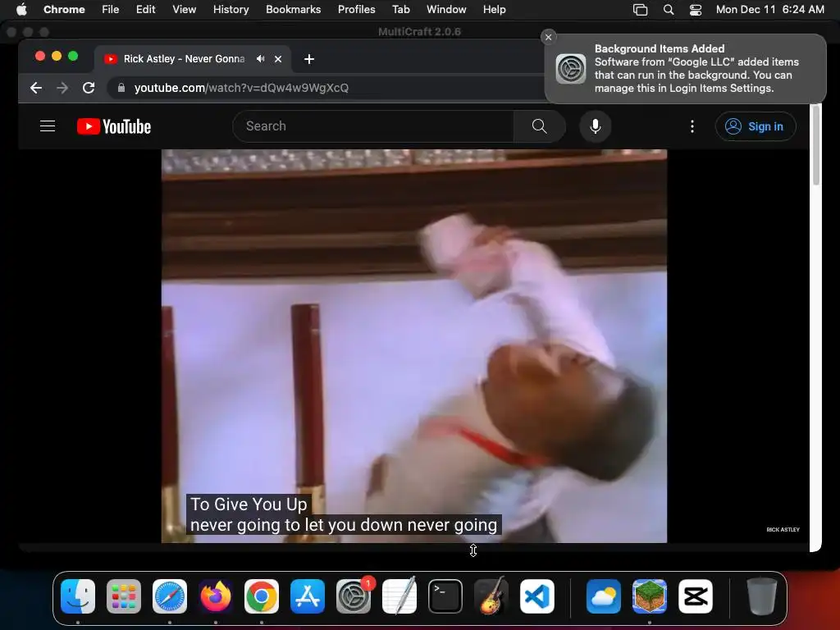Go forward with Chrome's forward arrow
Image resolution: width=840 pixels, height=630 pixels.
[62, 88]
